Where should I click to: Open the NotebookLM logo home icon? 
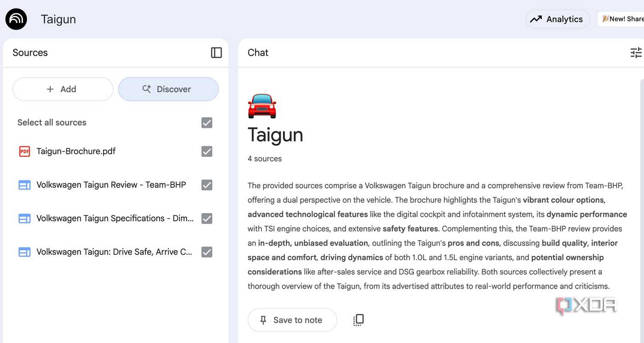pyautogui.click(x=16, y=19)
